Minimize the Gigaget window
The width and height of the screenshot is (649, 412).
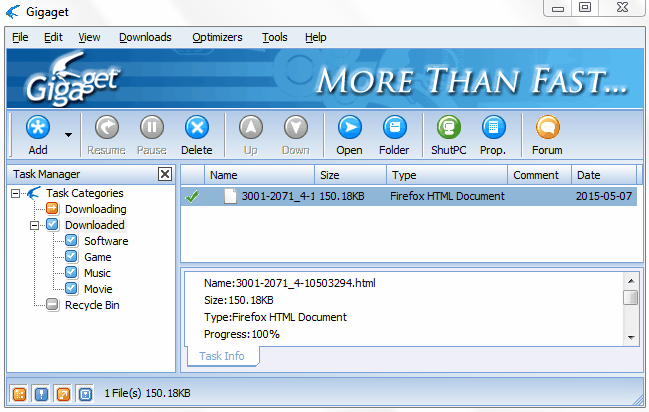[x=558, y=8]
